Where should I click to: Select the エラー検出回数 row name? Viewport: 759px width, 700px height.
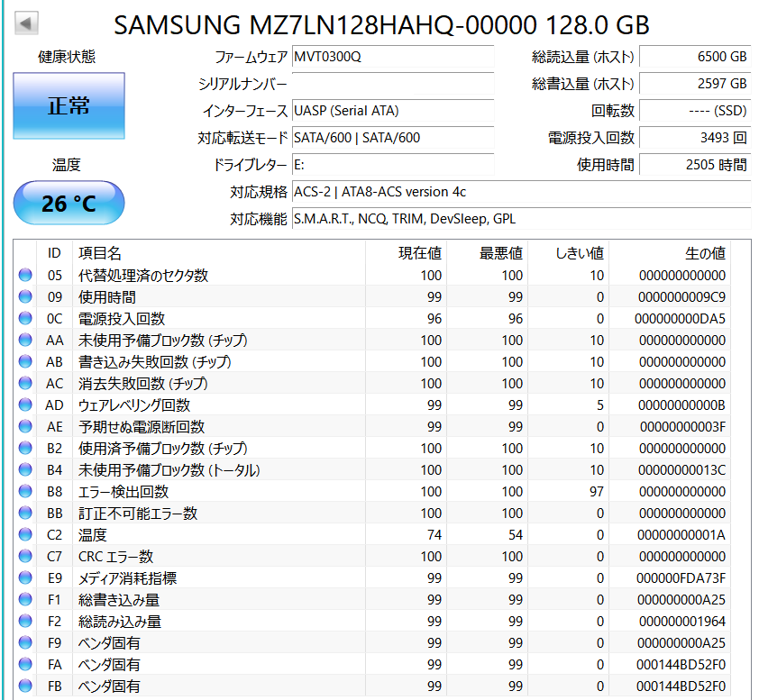[x=123, y=492]
